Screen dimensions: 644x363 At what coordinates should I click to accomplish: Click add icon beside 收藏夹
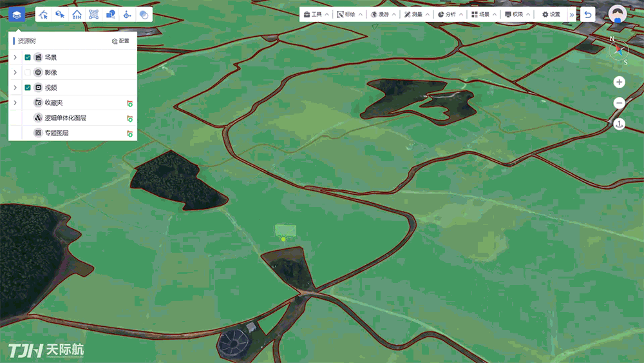point(129,103)
